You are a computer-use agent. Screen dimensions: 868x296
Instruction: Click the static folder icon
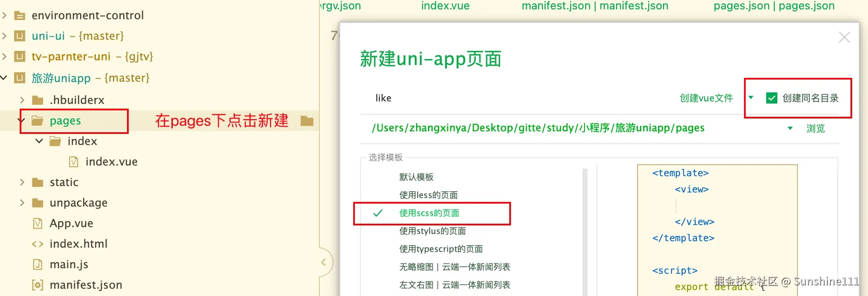[38, 182]
